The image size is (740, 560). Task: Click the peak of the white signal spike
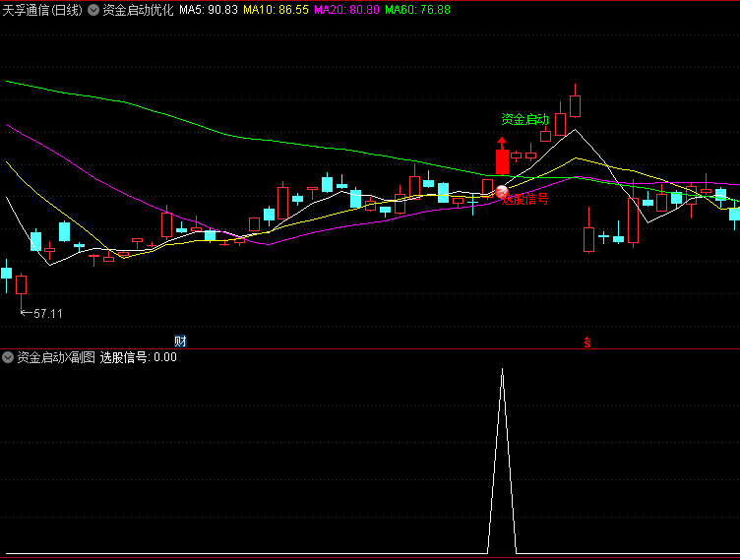coord(502,371)
